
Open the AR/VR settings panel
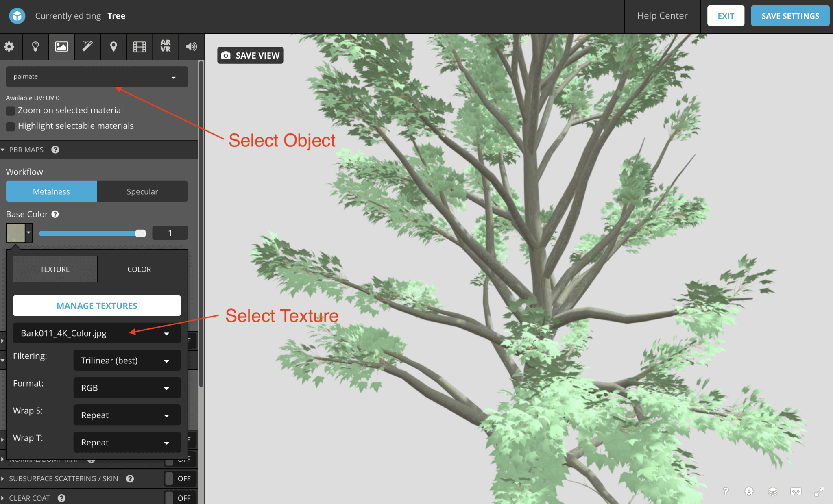(x=166, y=47)
